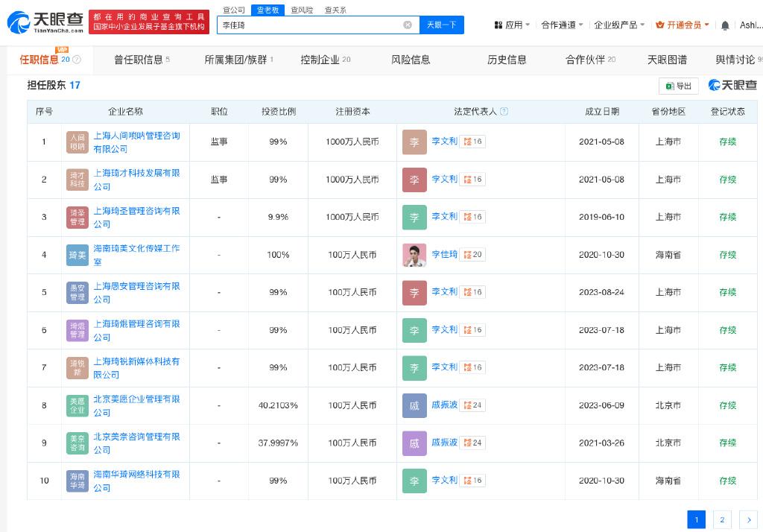Open 李佳琦 photo avatar in row 4
This screenshot has width=763, height=532.
click(x=414, y=255)
